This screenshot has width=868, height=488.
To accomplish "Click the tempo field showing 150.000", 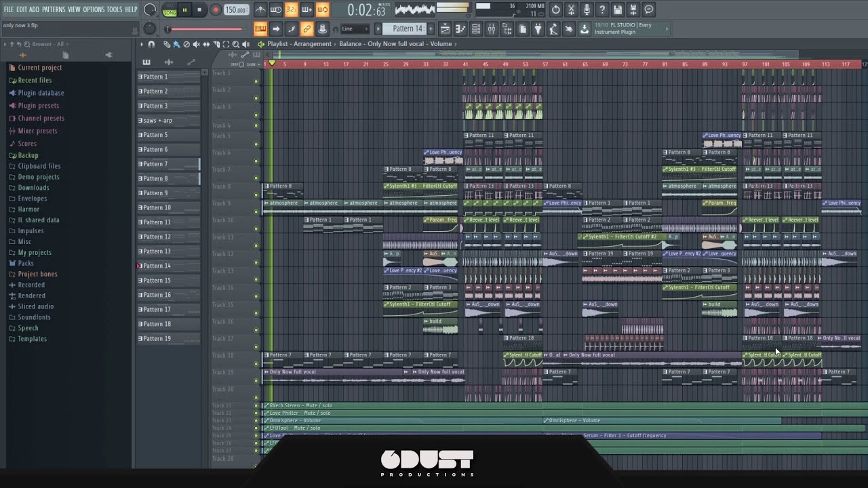I will pyautogui.click(x=236, y=10).
